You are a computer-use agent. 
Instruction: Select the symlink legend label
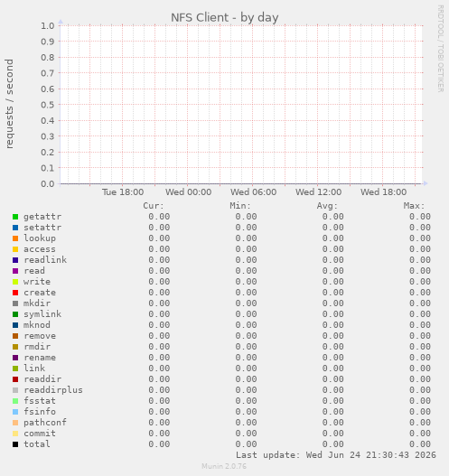pyautogui.click(x=42, y=314)
